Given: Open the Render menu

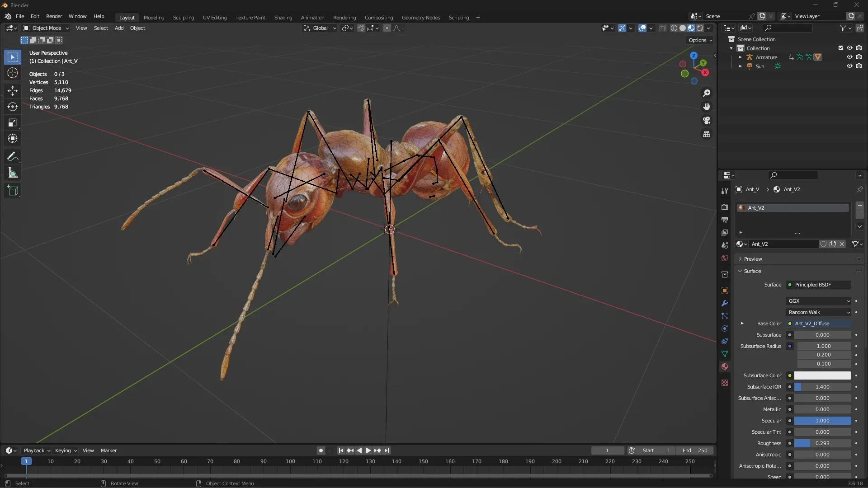Looking at the screenshot, I should (54, 16).
